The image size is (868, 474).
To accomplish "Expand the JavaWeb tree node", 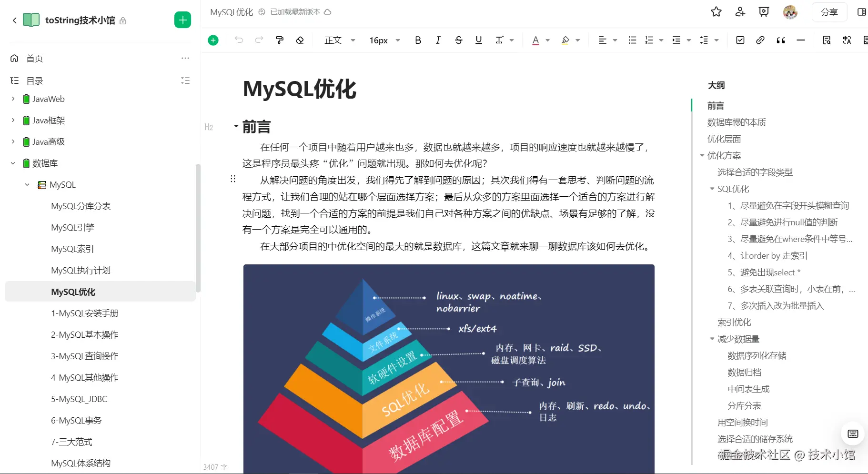I will [13, 99].
